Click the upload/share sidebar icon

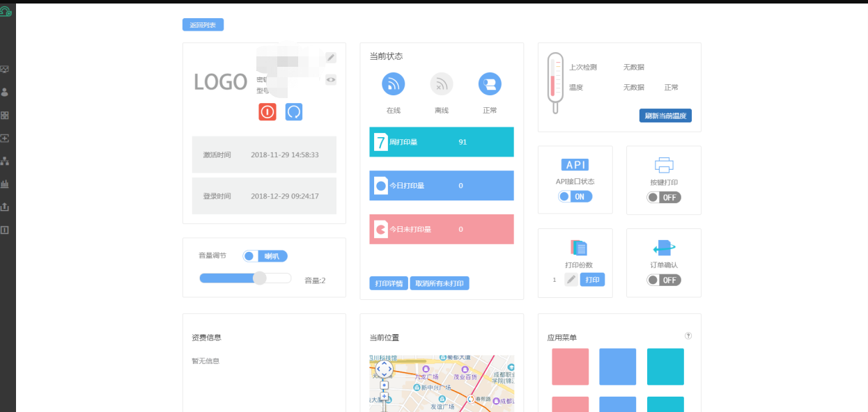5,207
